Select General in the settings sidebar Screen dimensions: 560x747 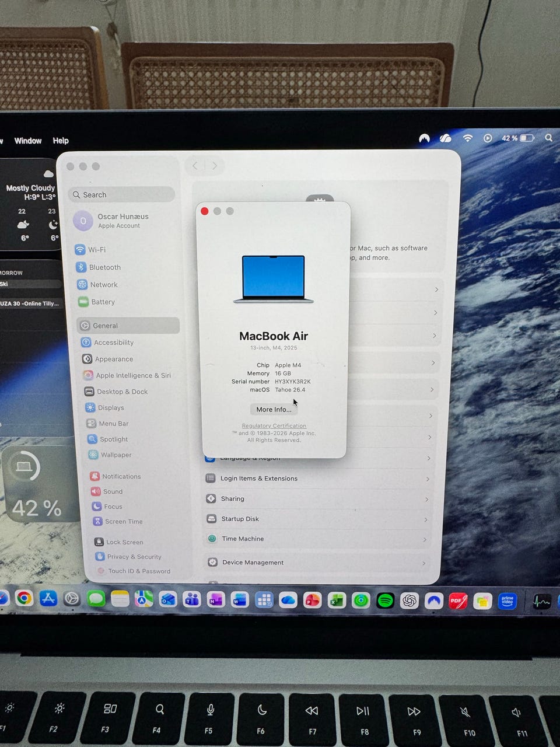click(x=128, y=326)
